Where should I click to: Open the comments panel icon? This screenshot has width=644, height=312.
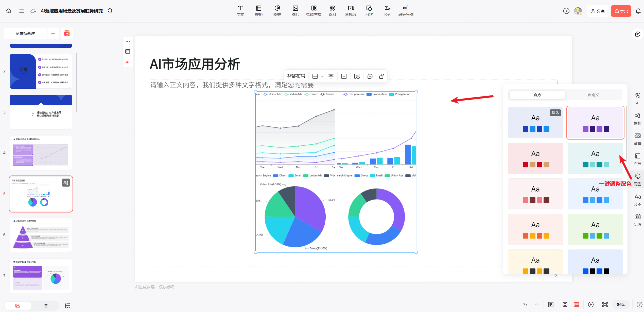click(638, 34)
